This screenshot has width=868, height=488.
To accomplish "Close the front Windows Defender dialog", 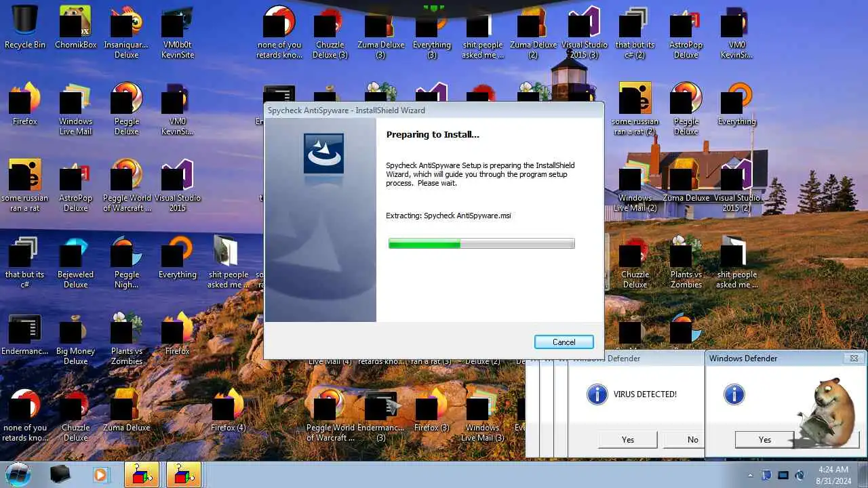I will pyautogui.click(x=854, y=358).
